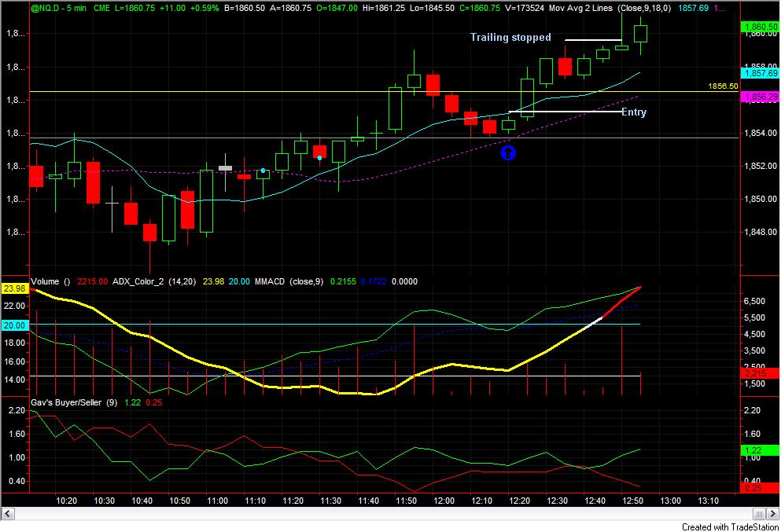Click the 1,848.00 right price axis label
The height and width of the screenshot is (532, 781).
click(760, 232)
